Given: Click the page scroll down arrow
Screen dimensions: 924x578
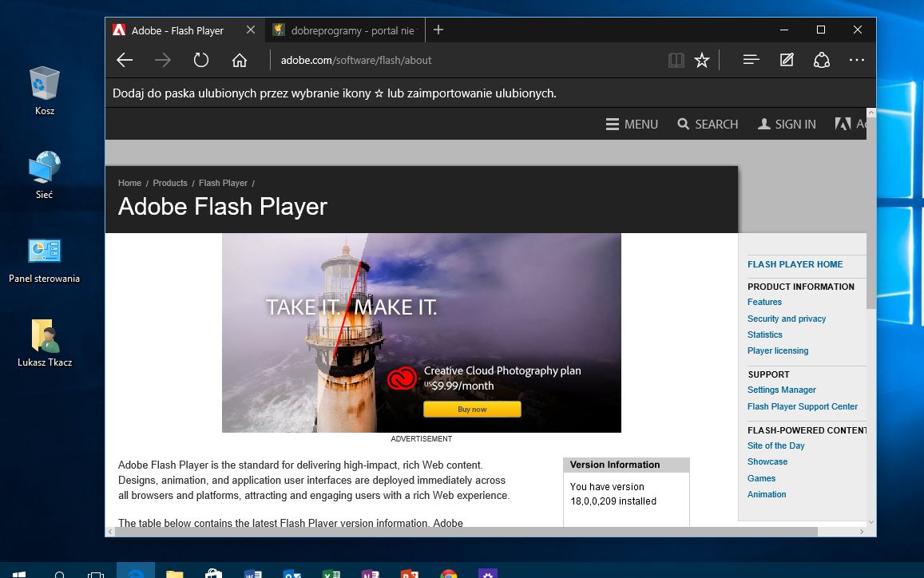Looking at the screenshot, I should (871, 523).
